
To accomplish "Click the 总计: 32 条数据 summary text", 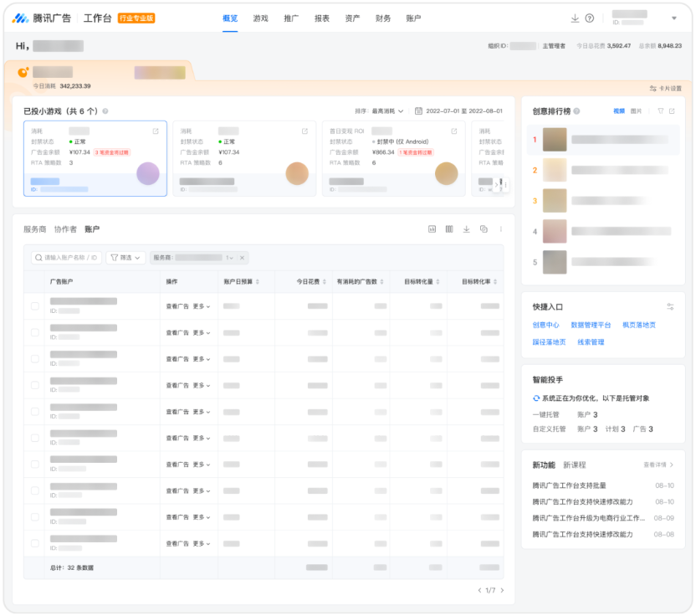I will pyautogui.click(x=71, y=567).
